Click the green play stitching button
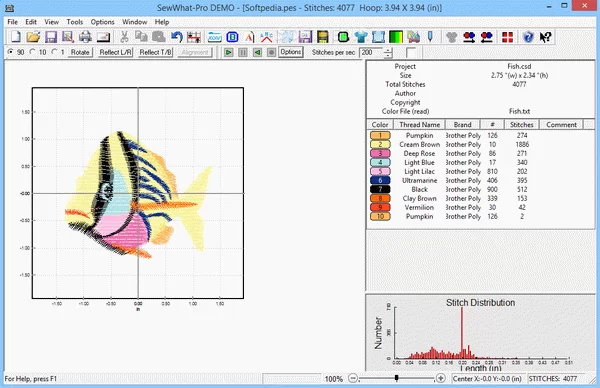The width and height of the screenshot is (600, 388). coord(228,52)
